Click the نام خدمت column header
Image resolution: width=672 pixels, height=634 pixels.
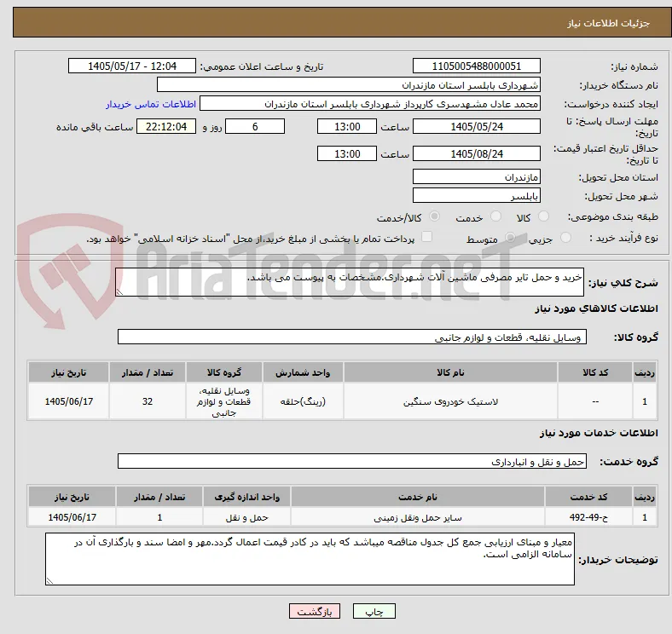pos(418,497)
